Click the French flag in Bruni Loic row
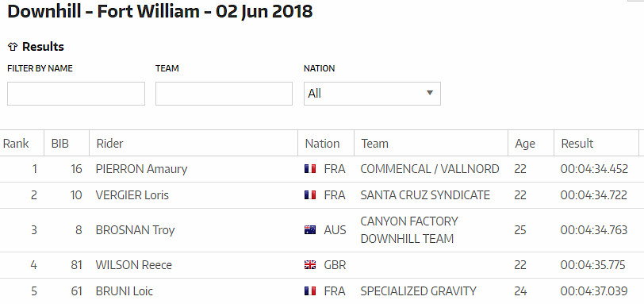Screen dimensions: 644x304 click(x=310, y=291)
